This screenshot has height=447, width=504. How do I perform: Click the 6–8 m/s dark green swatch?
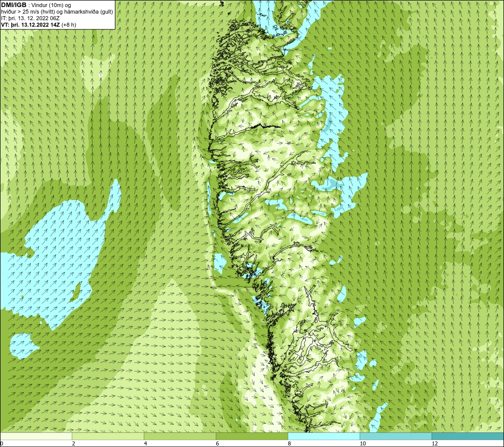coord(252,436)
